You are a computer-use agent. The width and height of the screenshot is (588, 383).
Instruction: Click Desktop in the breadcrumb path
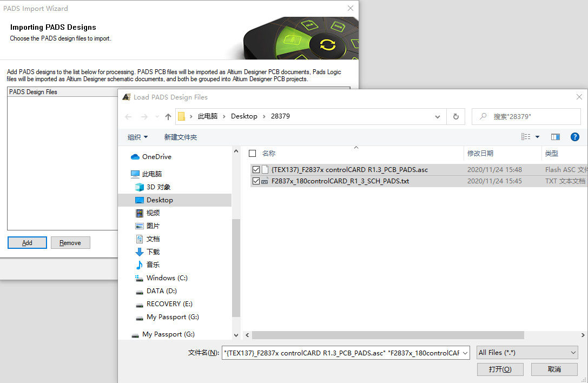click(244, 116)
